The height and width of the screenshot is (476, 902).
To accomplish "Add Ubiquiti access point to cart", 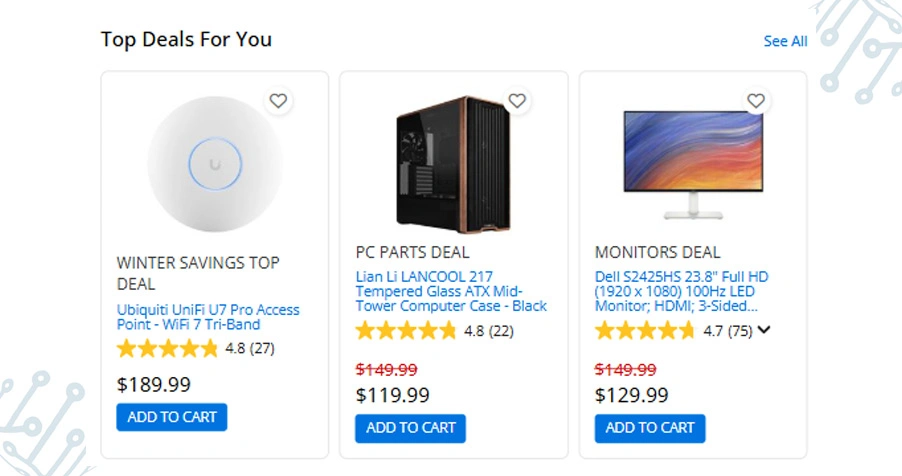I will (x=172, y=417).
